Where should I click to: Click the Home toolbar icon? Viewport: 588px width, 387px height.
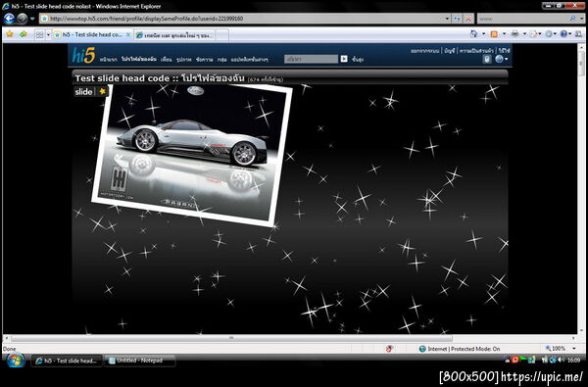pos(474,34)
